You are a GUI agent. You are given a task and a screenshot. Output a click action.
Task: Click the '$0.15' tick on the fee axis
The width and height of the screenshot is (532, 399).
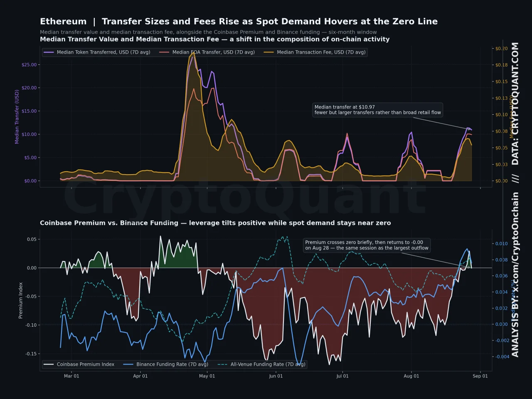(501, 82)
